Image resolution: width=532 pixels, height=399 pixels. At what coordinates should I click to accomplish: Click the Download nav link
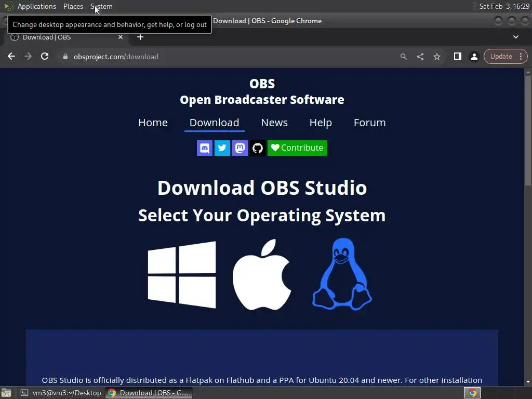(x=215, y=123)
